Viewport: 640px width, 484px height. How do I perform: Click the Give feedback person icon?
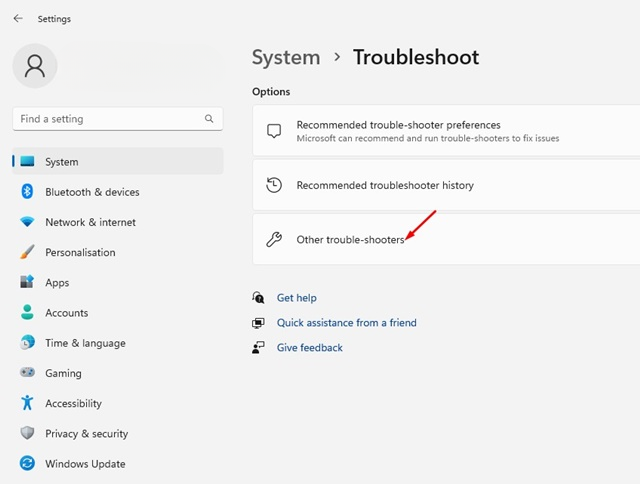[x=258, y=348]
